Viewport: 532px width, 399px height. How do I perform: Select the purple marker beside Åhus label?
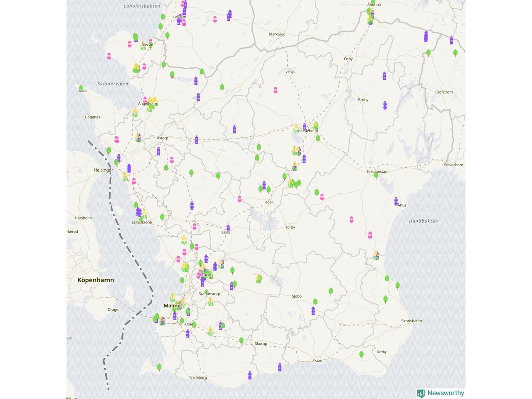coord(396,202)
